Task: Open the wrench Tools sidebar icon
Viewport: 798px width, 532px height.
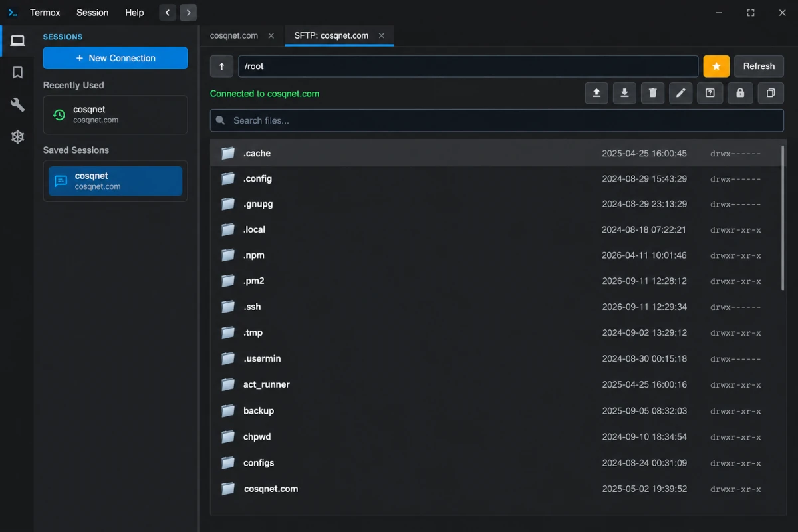Action: point(18,104)
